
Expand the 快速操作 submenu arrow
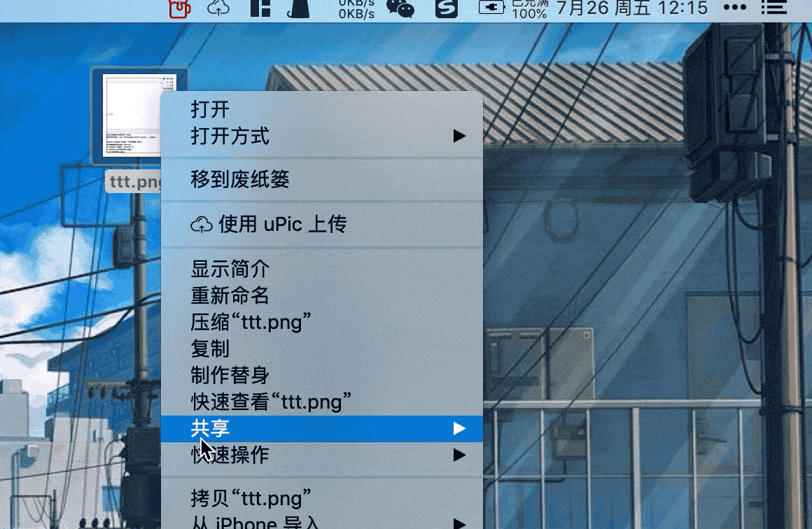point(458,455)
